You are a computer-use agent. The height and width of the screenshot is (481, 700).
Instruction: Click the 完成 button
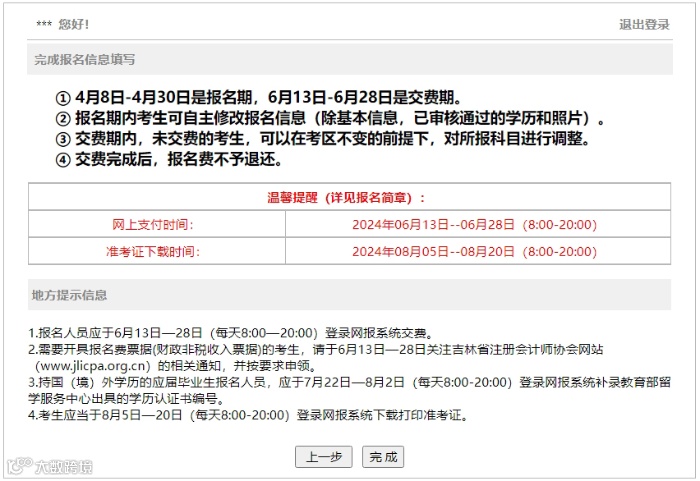coord(383,456)
